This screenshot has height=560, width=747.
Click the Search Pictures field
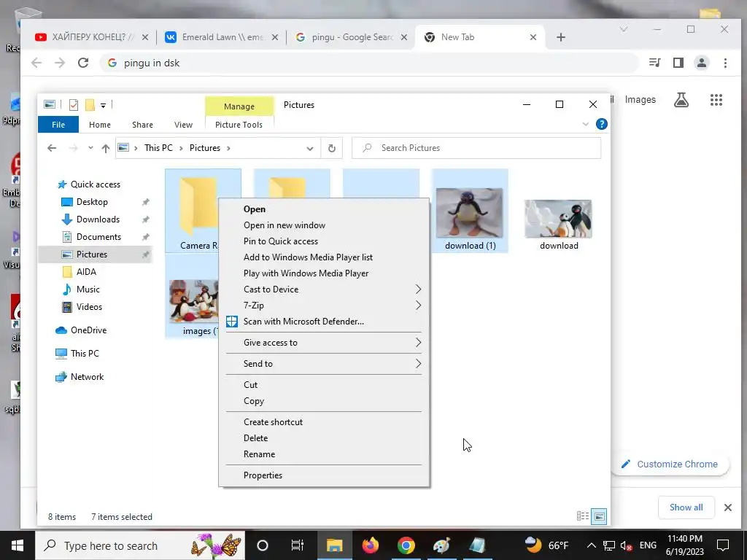coord(476,148)
